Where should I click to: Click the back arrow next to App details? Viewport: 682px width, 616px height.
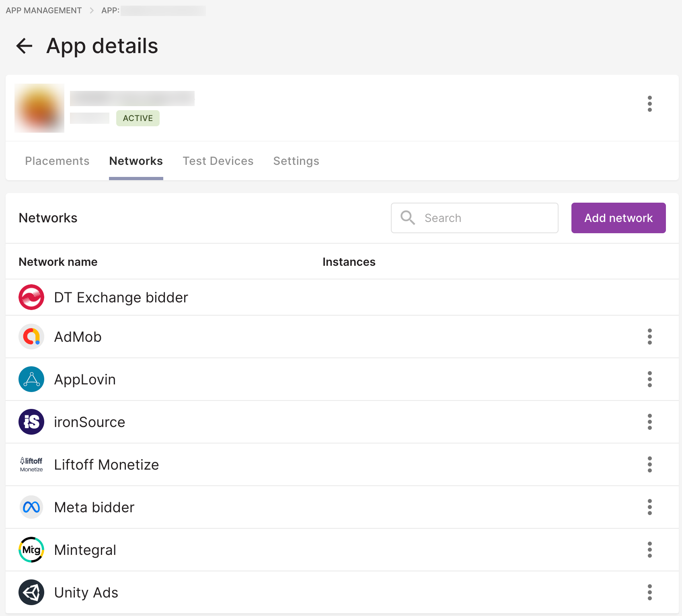click(x=24, y=46)
